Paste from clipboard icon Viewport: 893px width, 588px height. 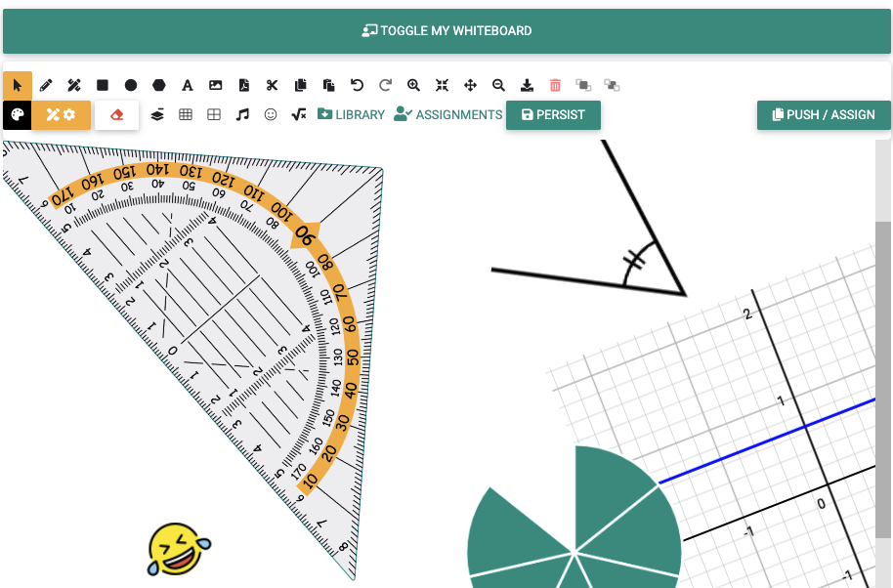click(328, 85)
